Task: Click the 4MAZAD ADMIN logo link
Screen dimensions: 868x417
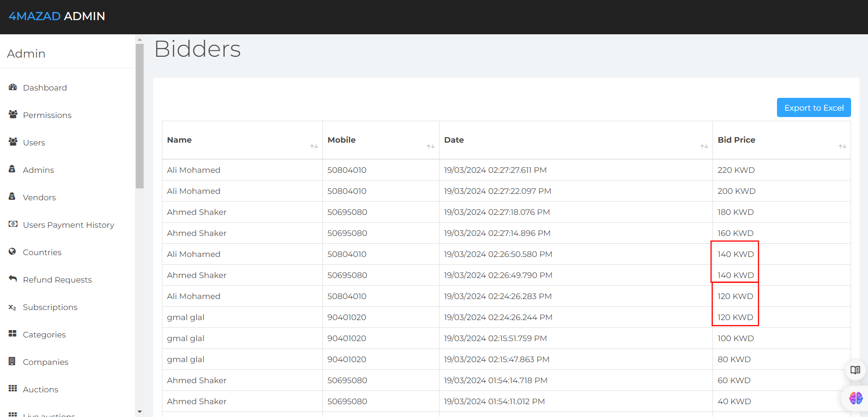Action: [x=57, y=16]
